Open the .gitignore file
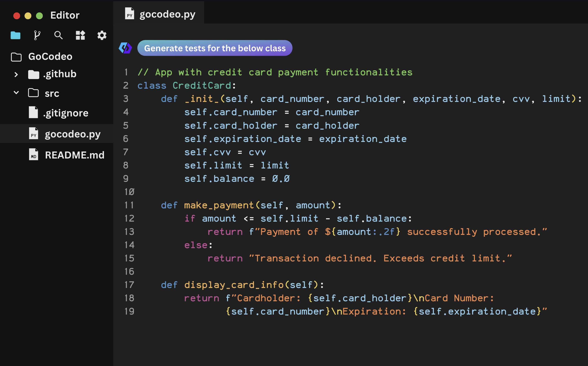Screen dimensions: 588x366 [x=65, y=113]
